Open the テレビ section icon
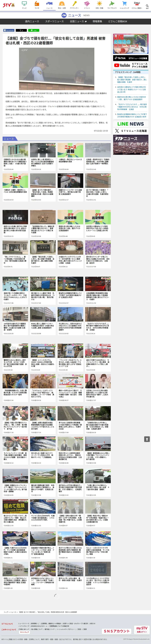 point(24,5)
